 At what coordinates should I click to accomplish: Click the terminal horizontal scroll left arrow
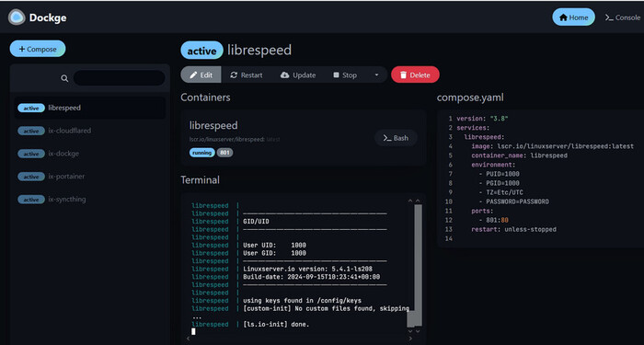pyautogui.click(x=189, y=339)
